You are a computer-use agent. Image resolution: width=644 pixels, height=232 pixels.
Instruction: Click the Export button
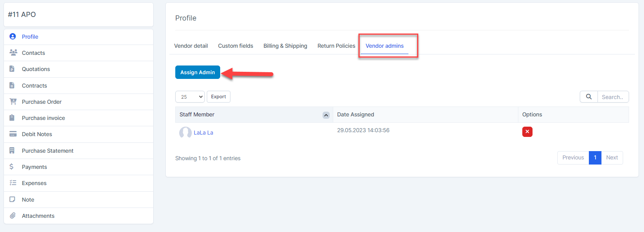coord(219,97)
